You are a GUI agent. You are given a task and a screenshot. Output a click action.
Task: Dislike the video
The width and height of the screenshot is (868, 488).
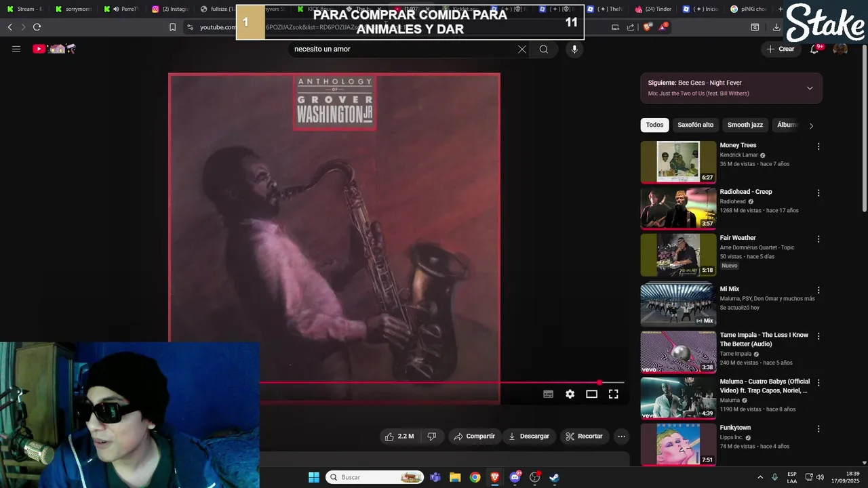[x=432, y=436]
